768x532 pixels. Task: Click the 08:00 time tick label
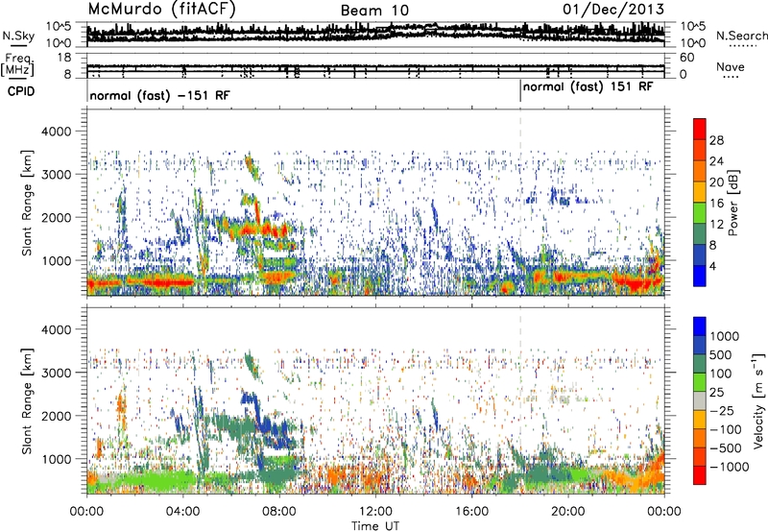pyautogui.click(x=279, y=512)
